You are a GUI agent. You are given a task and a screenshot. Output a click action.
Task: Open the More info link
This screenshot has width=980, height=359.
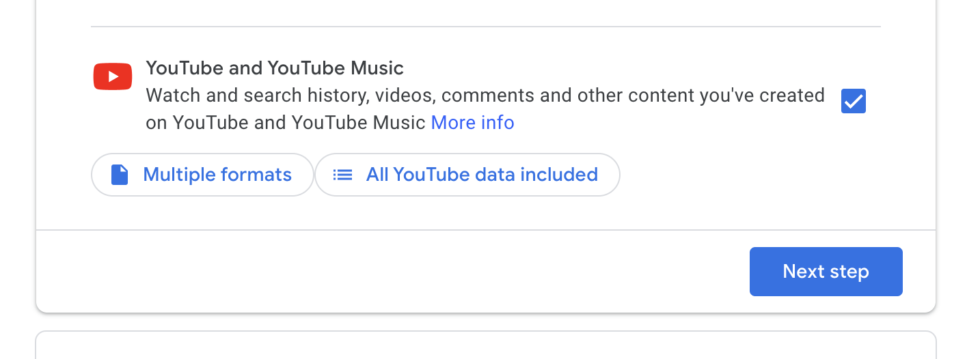coord(472,123)
